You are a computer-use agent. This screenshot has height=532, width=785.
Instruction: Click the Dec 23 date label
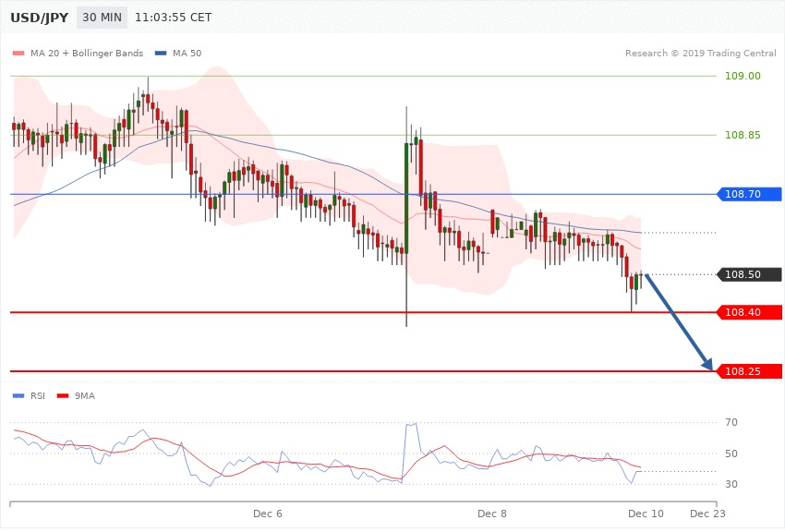click(707, 513)
